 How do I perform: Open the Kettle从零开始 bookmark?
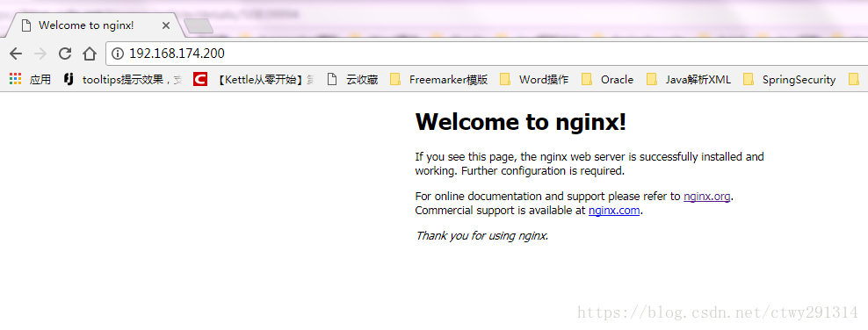click(255, 79)
